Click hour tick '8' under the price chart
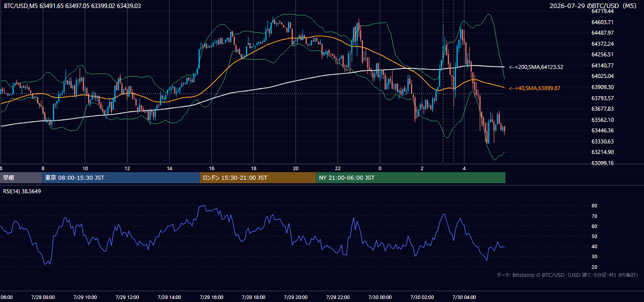 (43, 168)
